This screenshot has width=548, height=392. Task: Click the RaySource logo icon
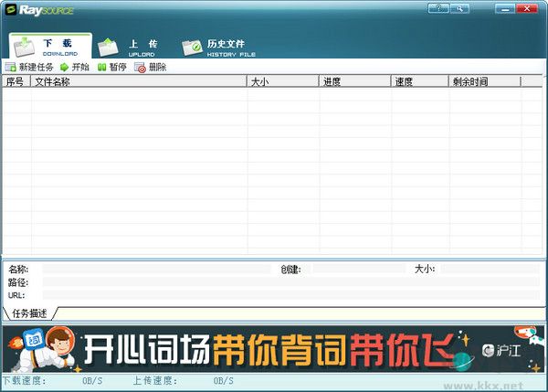point(11,9)
